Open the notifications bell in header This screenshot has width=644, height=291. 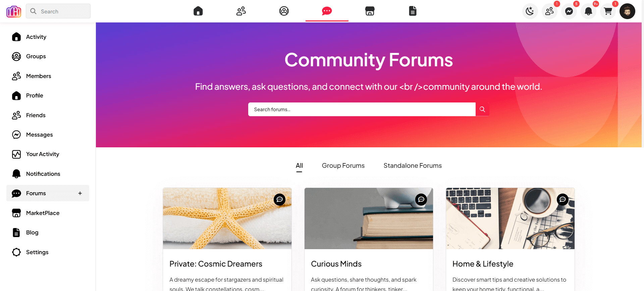point(588,11)
